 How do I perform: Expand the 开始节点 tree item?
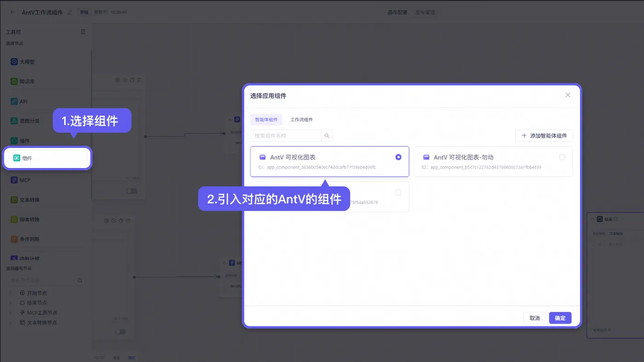[x=10, y=293]
